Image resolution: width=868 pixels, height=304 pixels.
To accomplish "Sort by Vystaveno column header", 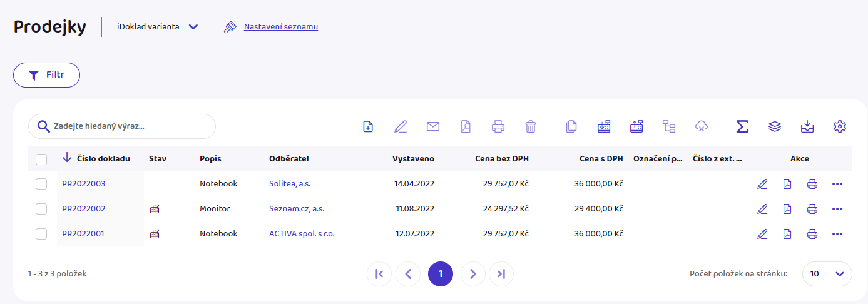I will click(x=413, y=159).
